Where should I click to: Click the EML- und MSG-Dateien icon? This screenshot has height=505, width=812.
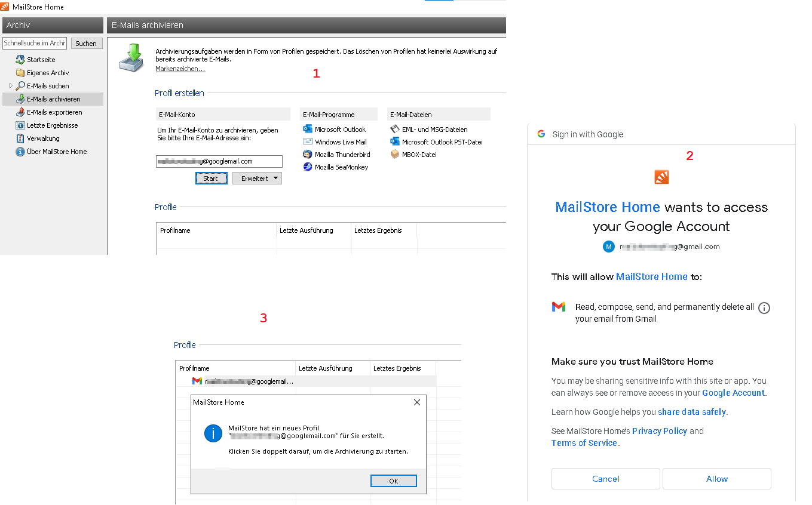[x=395, y=129]
